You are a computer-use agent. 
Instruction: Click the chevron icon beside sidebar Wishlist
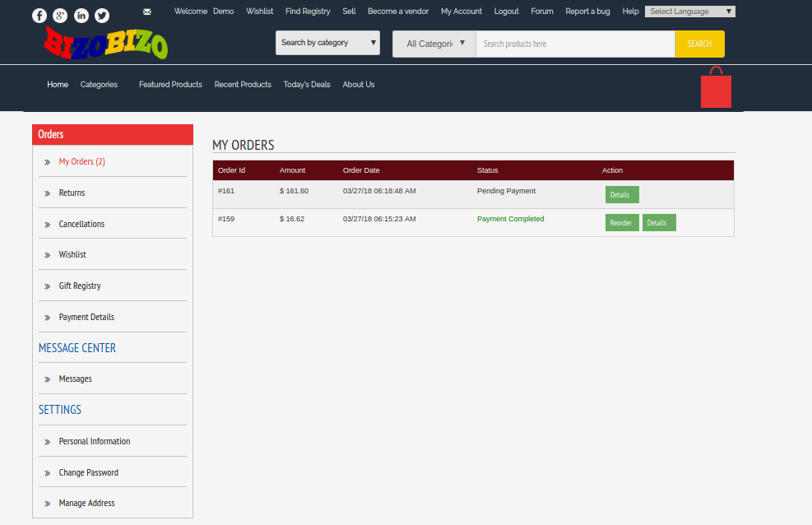(x=47, y=255)
